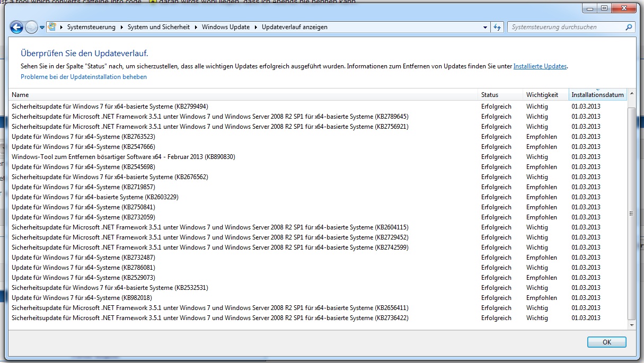The height and width of the screenshot is (363, 644).
Task: Select update row KB2750841
Action: [317, 207]
